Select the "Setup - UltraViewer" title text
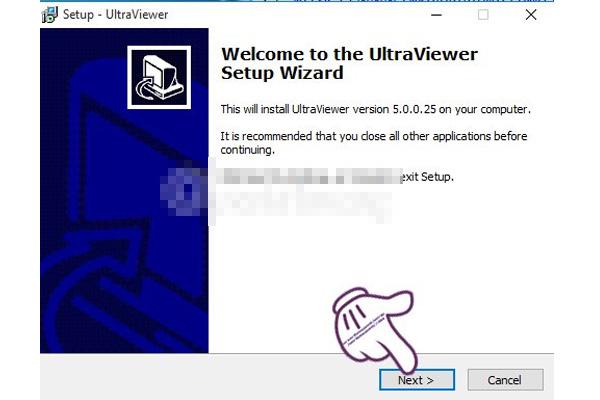The image size is (600, 400). pyautogui.click(x=116, y=15)
